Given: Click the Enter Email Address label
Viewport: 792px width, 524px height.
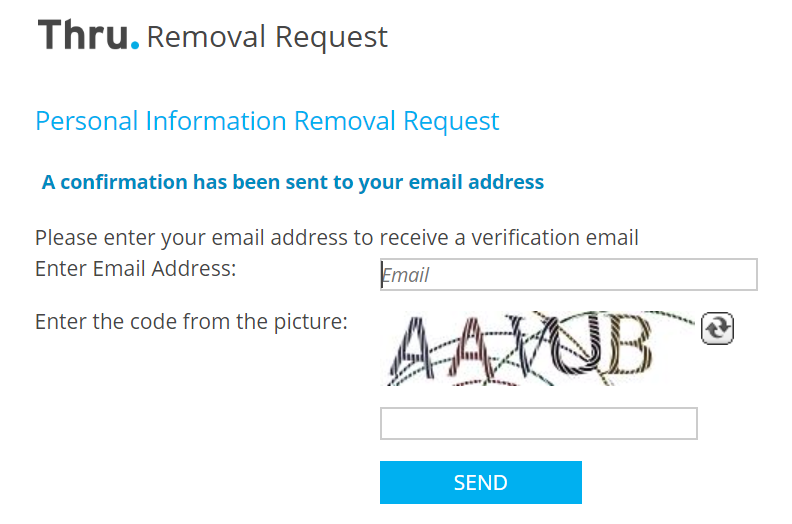Looking at the screenshot, I should pyautogui.click(x=136, y=269).
